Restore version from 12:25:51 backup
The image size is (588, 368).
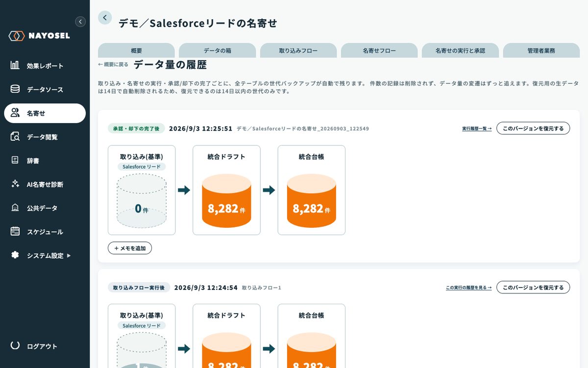point(533,129)
